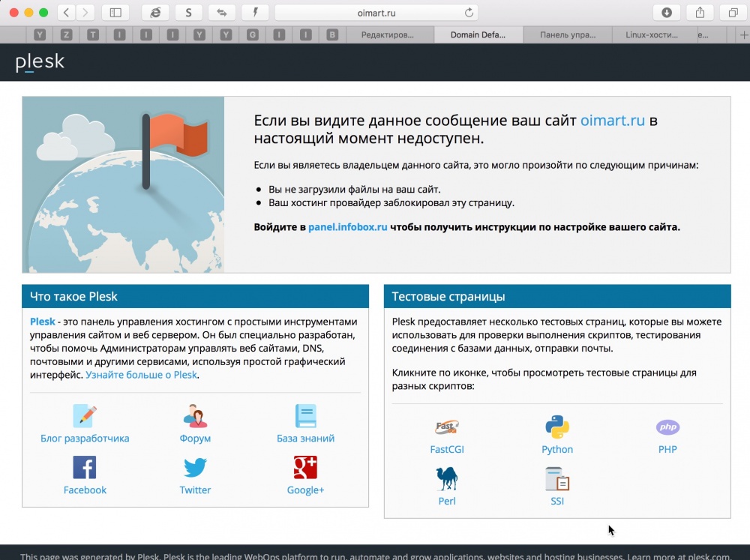Image resolution: width=750 pixels, height=560 pixels.
Task: Toggle the Safari sidebar button
Action: point(115,13)
